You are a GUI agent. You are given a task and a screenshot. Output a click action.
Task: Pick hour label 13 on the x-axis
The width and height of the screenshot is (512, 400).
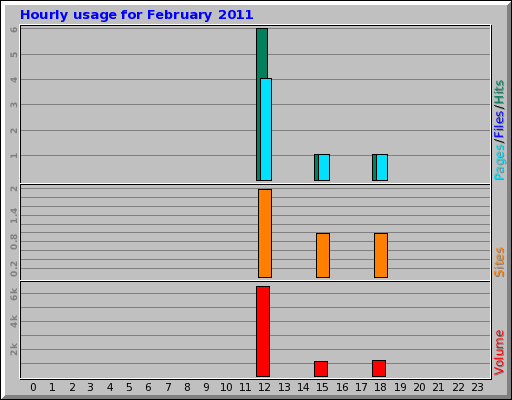(284, 387)
